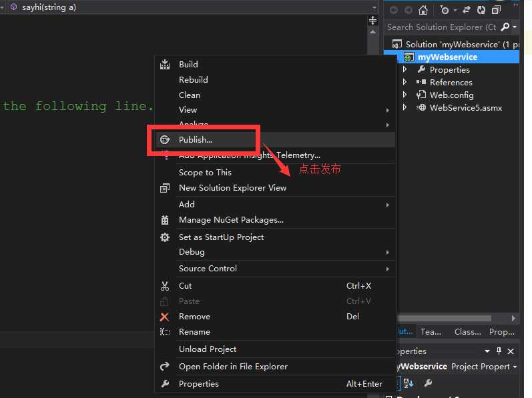532x398 pixels.
Task: Expand the References tree node
Action: [405, 82]
